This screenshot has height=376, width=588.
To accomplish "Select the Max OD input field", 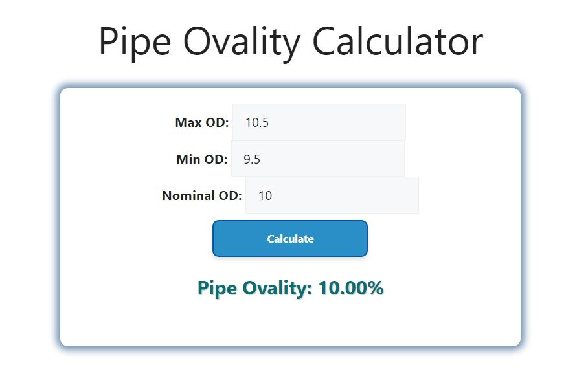I will [319, 122].
